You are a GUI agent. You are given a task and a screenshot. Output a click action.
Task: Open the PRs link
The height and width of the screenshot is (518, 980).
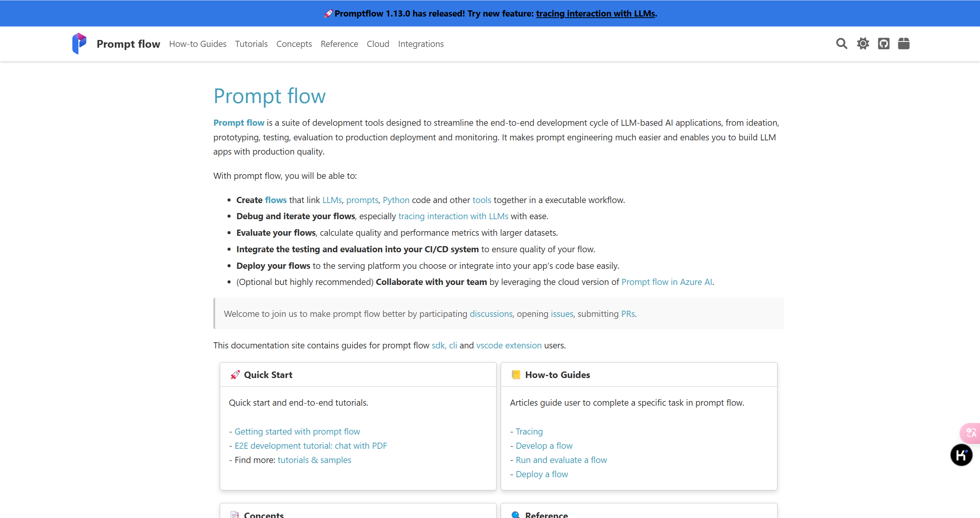pos(628,314)
